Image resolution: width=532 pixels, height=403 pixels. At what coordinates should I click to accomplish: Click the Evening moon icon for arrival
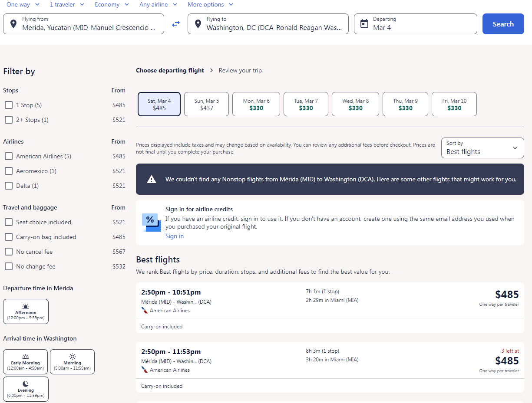[x=26, y=384]
